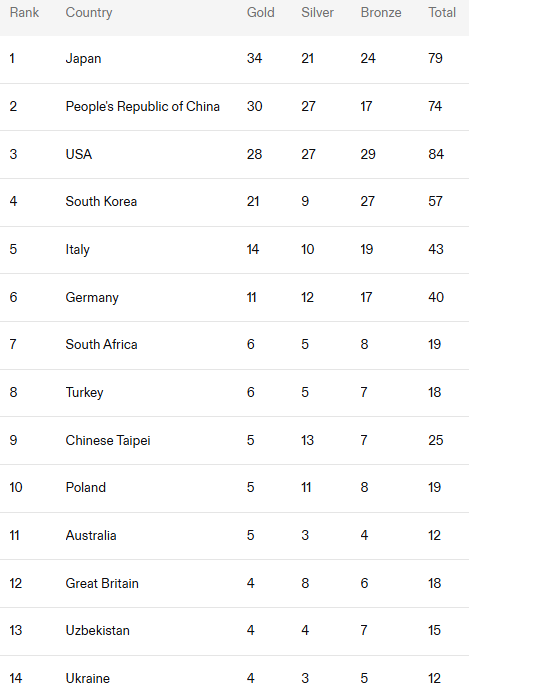The image size is (545, 698).
Task: Click the USA country cell
Action: pyautogui.click(x=79, y=154)
